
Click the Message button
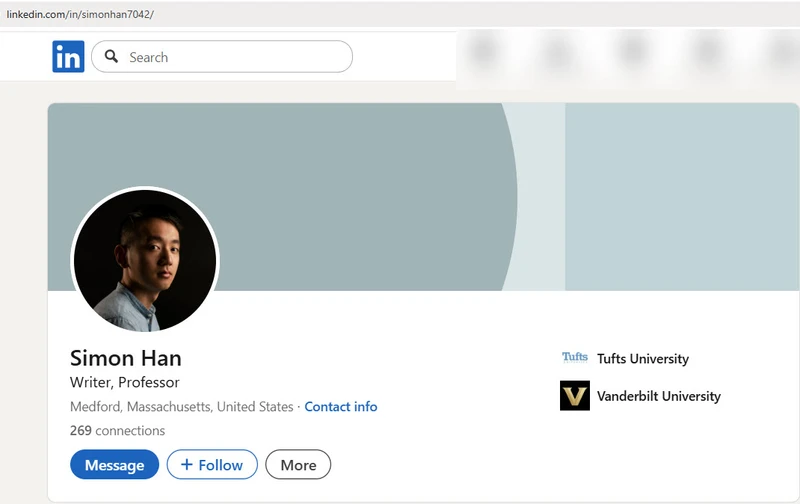pos(114,464)
